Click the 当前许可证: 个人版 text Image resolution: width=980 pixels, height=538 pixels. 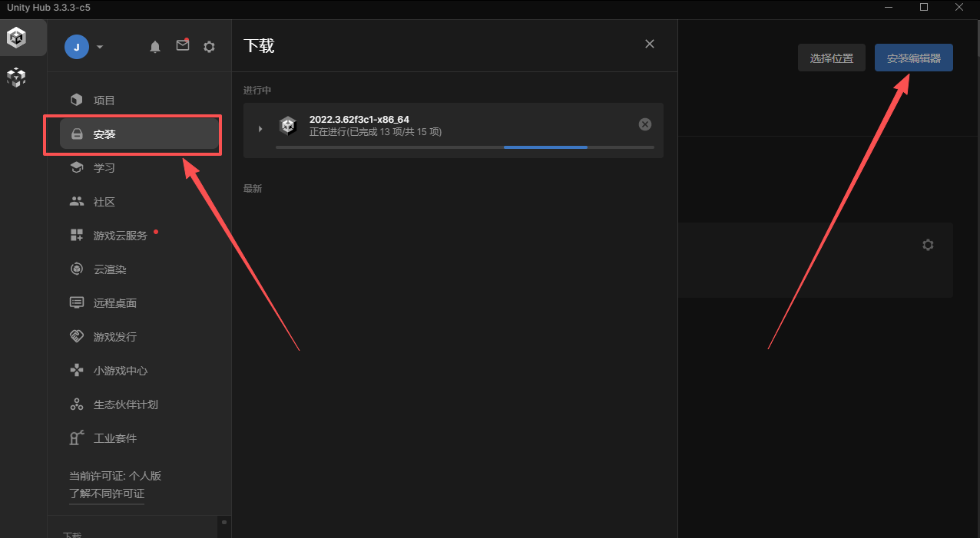coord(115,476)
